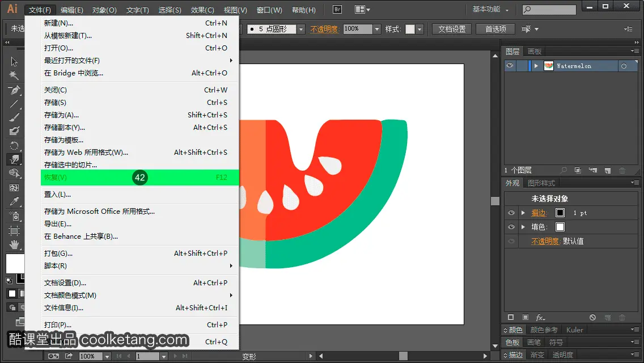The width and height of the screenshot is (644, 363).
Task: Click the stroke color swatch in Appearance
Action: [560, 213]
